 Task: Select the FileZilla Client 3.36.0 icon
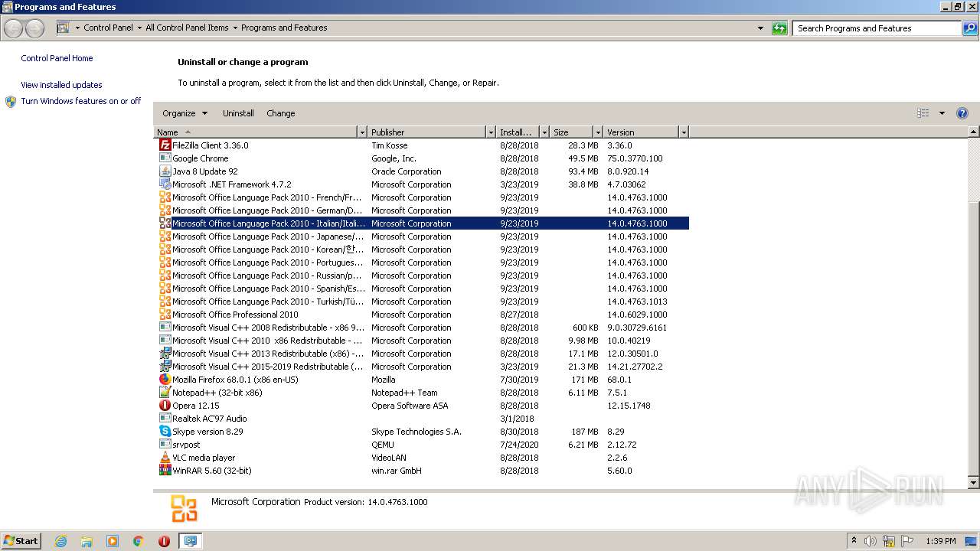165,145
